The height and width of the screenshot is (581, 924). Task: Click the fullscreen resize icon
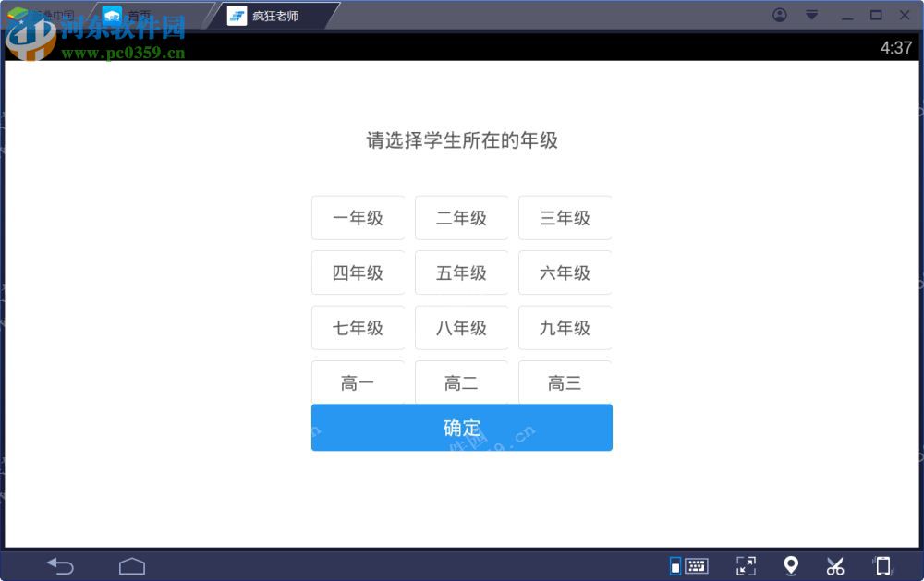[746, 565]
